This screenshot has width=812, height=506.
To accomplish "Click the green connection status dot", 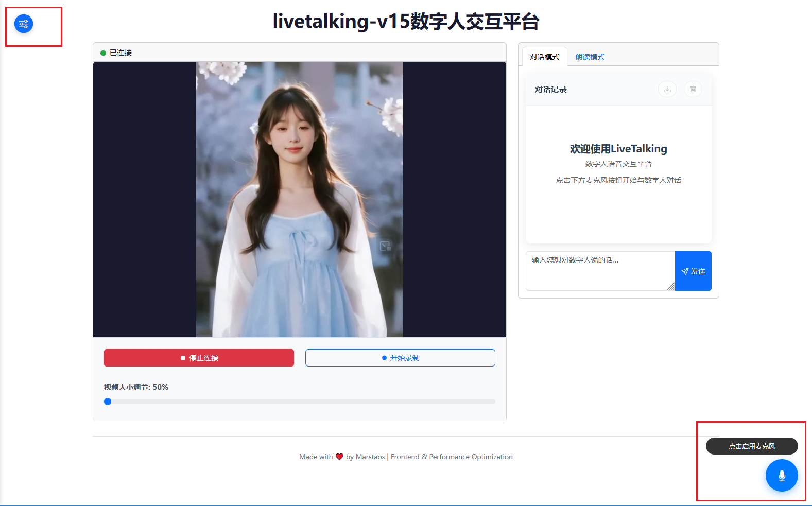I will (x=103, y=53).
